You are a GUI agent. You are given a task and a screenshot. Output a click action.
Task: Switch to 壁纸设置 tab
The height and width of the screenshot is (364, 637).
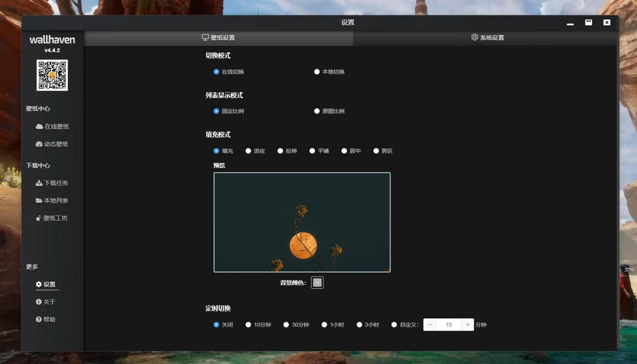click(219, 38)
